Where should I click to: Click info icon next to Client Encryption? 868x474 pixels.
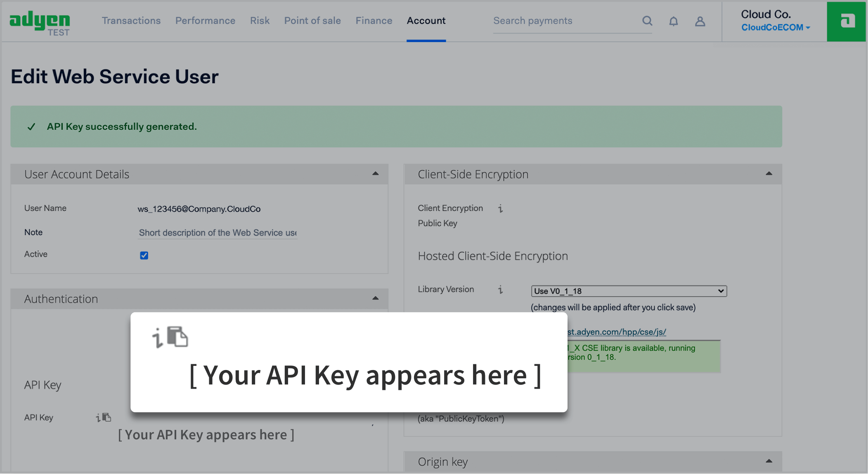[500, 209]
